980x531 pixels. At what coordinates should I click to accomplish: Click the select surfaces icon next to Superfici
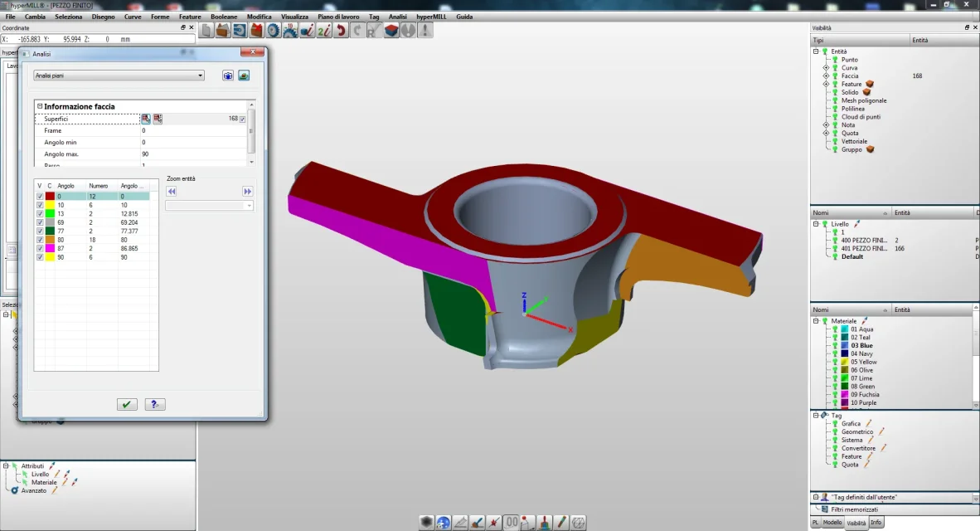[x=146, y=119]
